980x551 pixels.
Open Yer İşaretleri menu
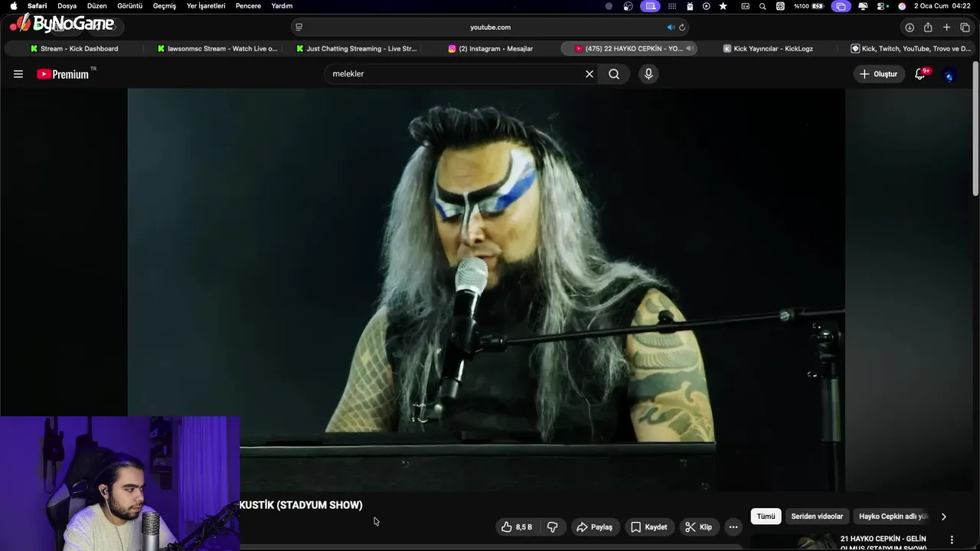coord(206,6)
